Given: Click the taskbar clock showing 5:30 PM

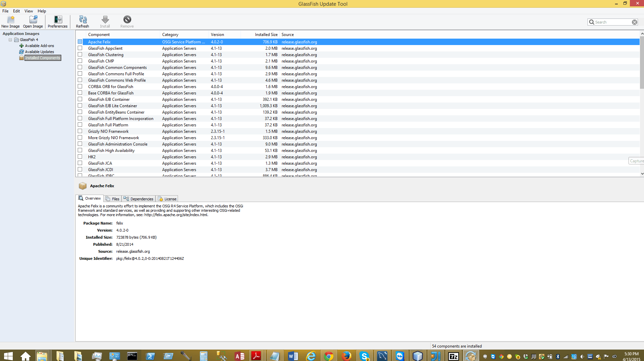Looking at the screenshot, I should [631, 354].
